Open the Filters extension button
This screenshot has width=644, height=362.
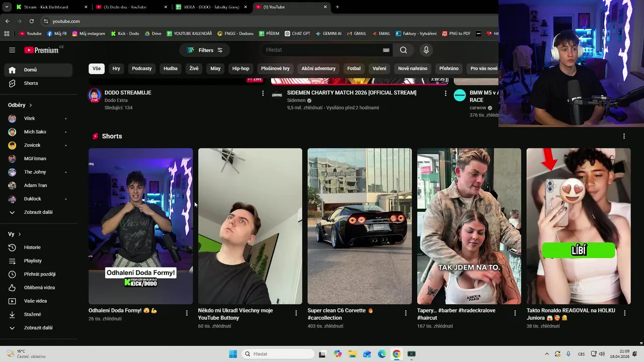tap(205, 50)
